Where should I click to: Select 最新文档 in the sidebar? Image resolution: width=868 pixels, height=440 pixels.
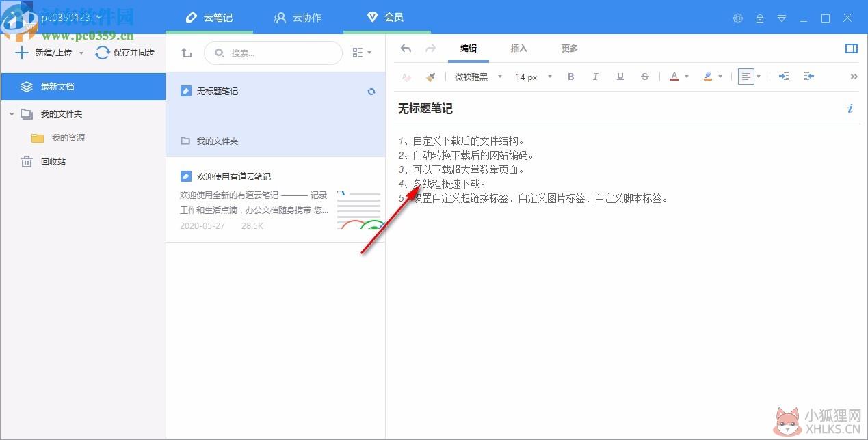(x=83, y=87)
